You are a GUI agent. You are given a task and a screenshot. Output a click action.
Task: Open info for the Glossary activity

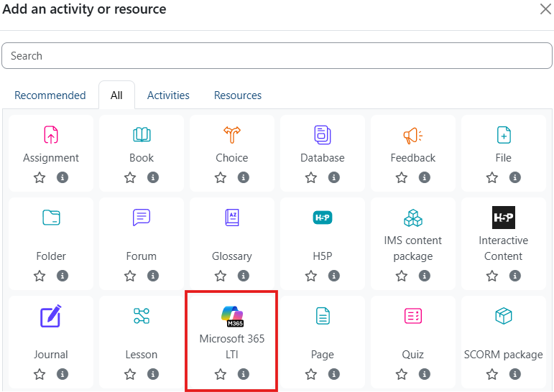coord(244,276)
